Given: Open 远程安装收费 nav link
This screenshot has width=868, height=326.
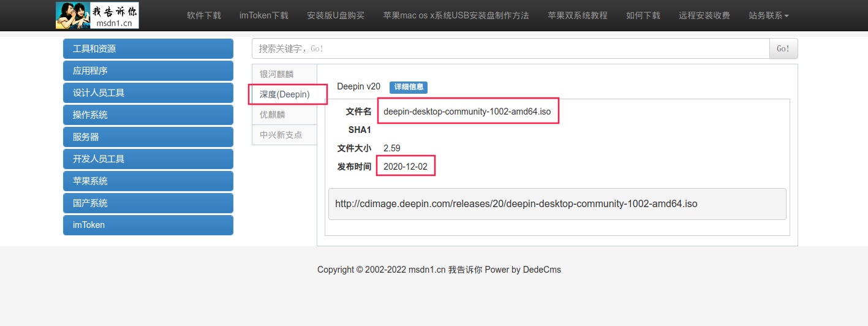Looking at the screenshot, I should 704,15.
